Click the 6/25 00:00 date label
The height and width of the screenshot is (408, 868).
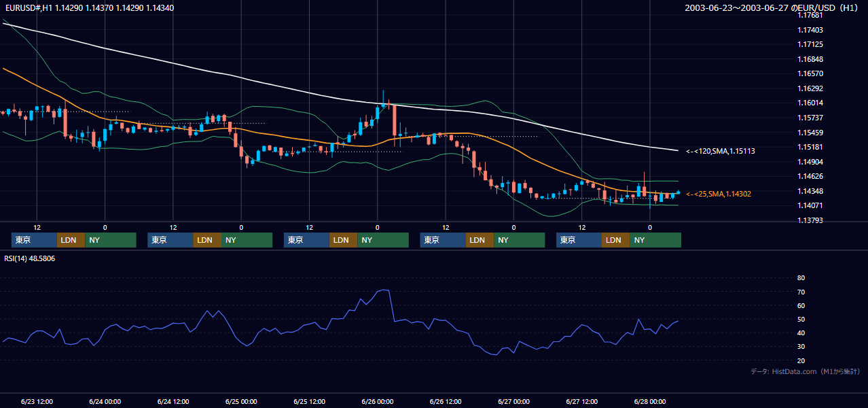click(241, 401)
